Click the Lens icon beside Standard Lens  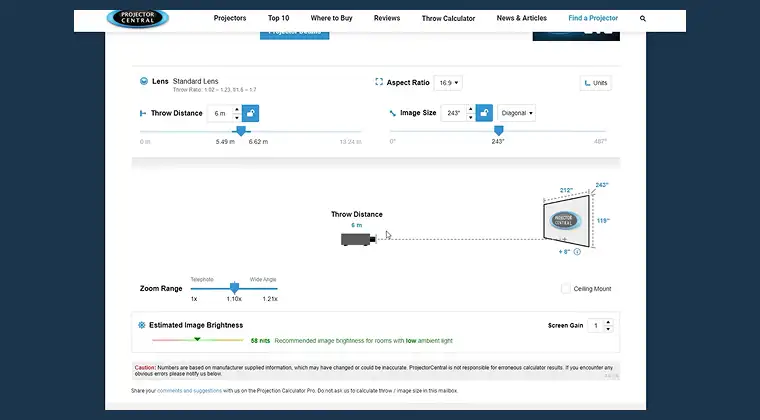pos(142,81)
